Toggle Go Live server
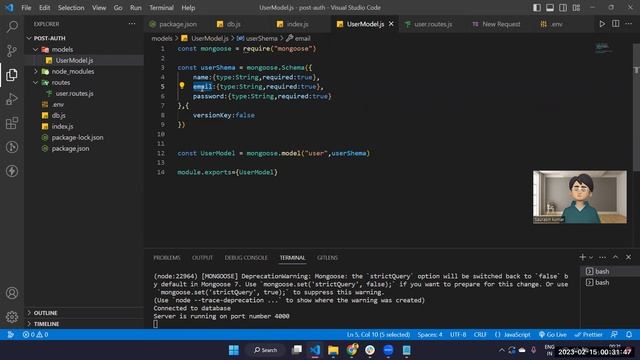 click(x=553, y=335)
